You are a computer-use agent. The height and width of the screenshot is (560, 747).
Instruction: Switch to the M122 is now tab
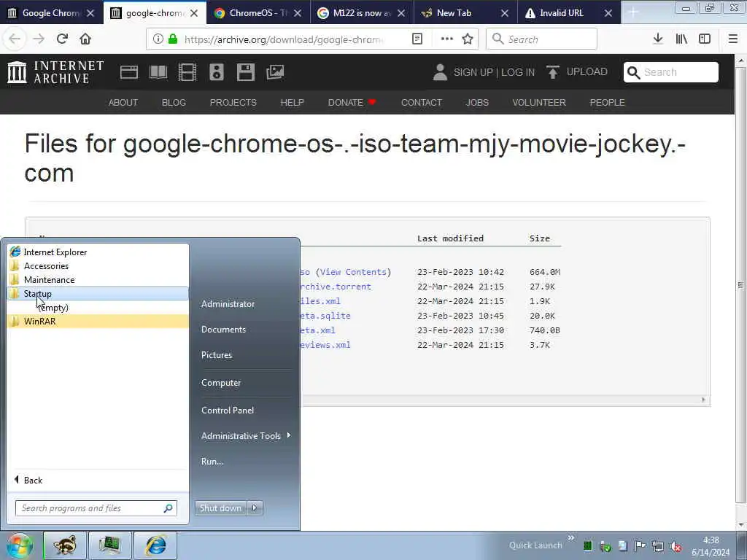[362, 13]
